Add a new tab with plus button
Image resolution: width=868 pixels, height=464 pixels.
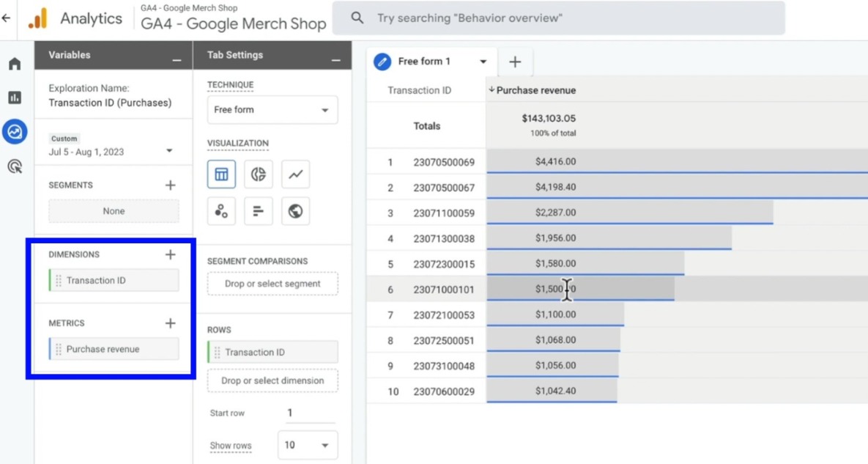tap(516, 62)
